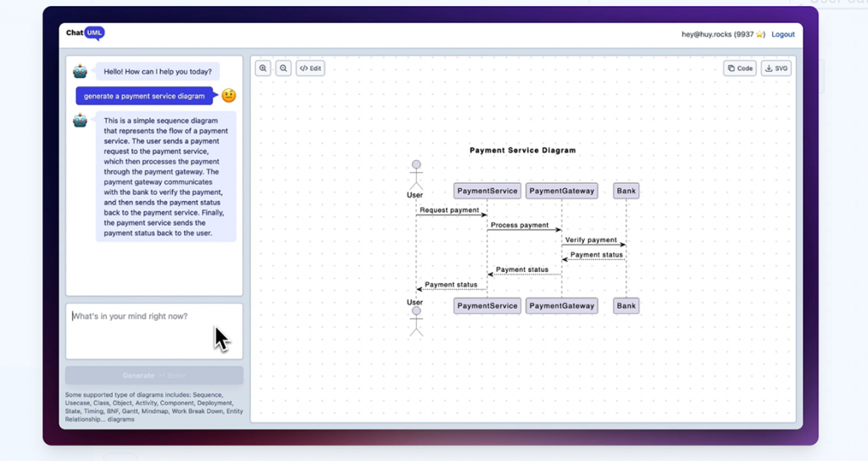Click the bottom PaymentGateway participant box

tap(562, 305)
